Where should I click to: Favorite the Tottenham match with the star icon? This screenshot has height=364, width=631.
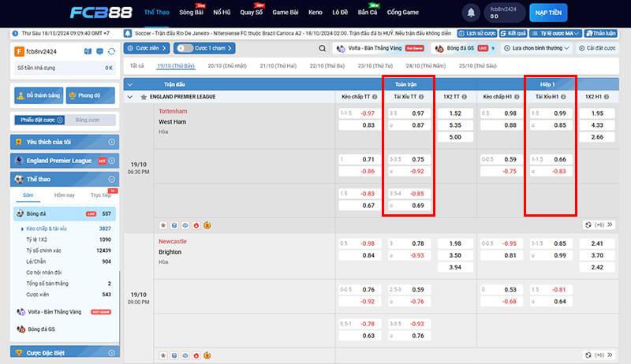162,225
